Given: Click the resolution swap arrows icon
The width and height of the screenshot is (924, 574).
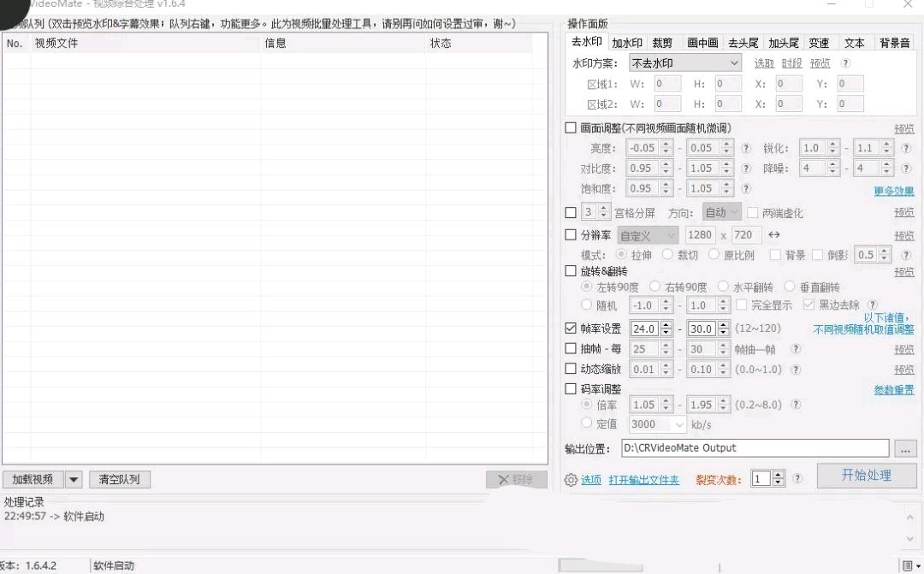Looking at the screenshot, I should [773, 235].
